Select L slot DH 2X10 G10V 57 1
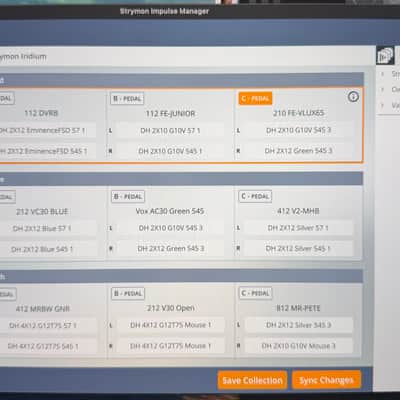Image resolution: width=400 pixels, height=400 pixels. tap(170, 131)
